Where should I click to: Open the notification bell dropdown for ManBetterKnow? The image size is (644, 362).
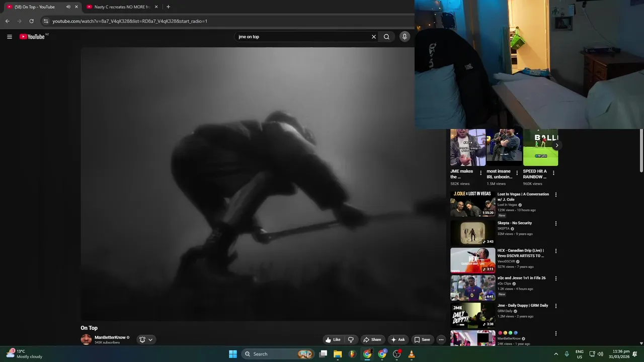point(146,340)
